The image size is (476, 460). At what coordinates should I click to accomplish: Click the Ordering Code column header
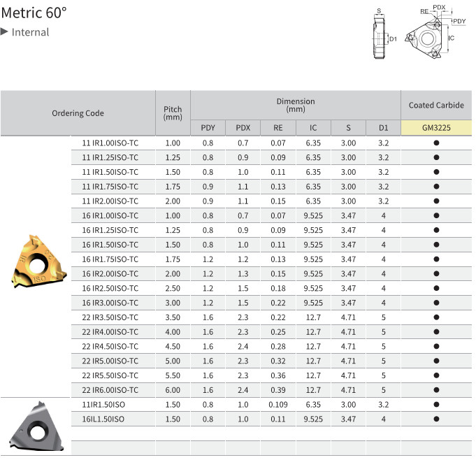click(x=78, y=113)
